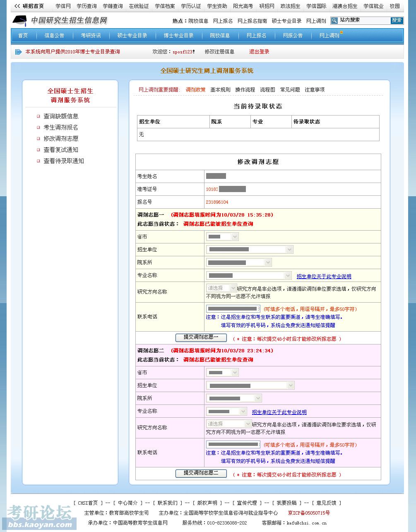Screen dimensions: 416x532
Task: Click the 常见问题 link
Action: [x=290, y=90]
